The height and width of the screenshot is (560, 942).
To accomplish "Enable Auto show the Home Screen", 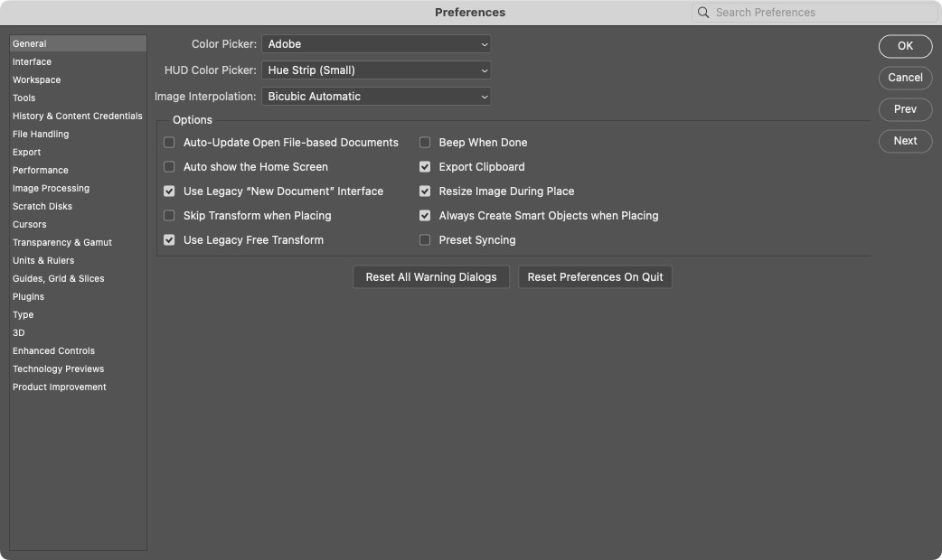I will tap(168, 166).
